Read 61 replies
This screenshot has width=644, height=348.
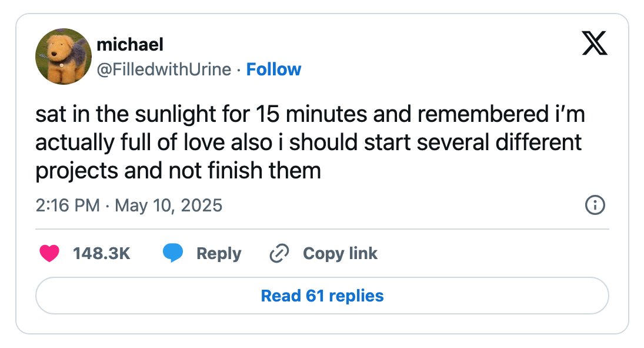click(x=322, y=296)
